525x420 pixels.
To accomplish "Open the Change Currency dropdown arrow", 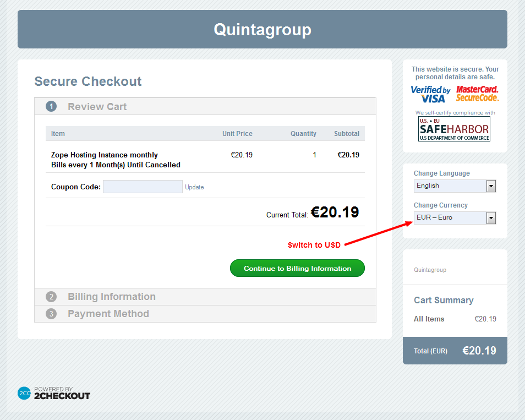I will pyautogui.click(x=491, y=218).
